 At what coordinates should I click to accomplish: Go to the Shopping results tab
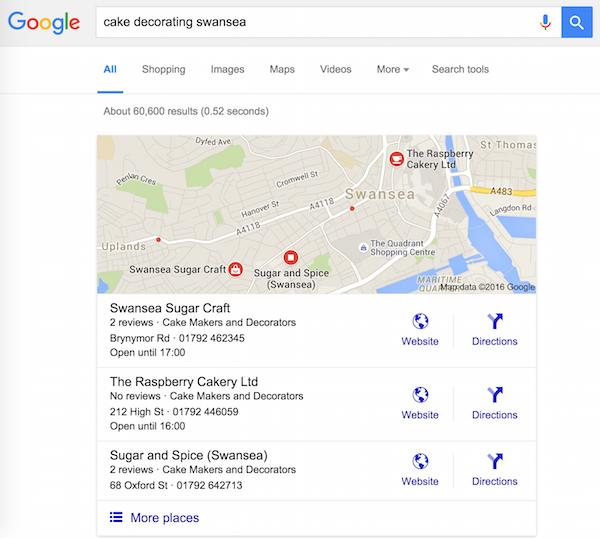163,70
